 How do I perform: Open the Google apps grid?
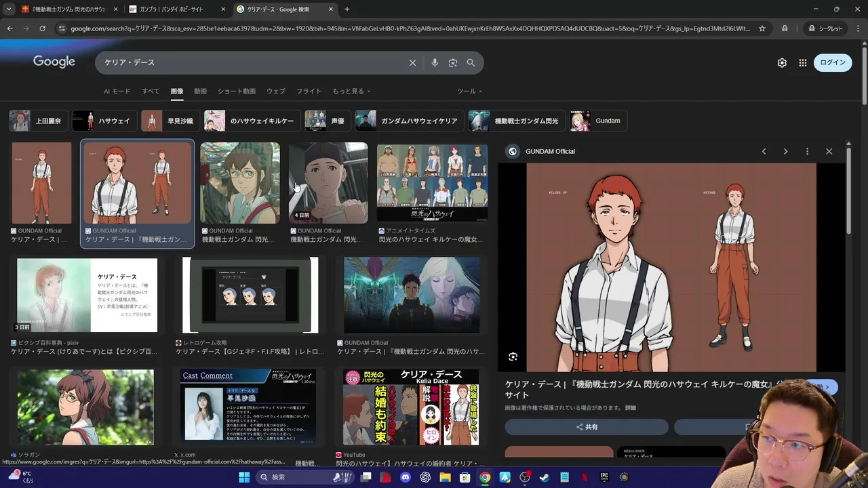click(x=803, y=62)
